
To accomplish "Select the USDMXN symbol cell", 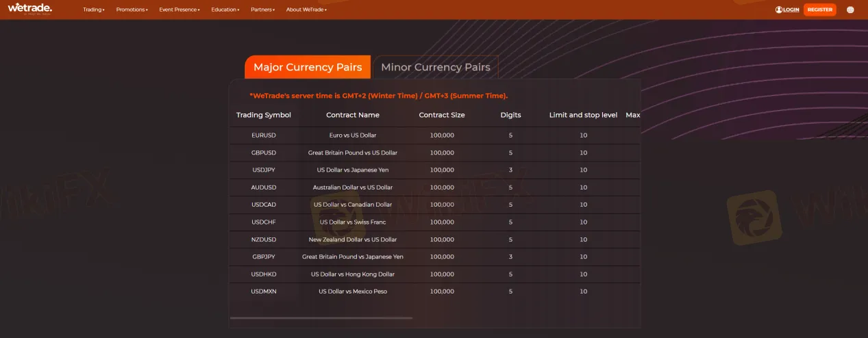I will pyautogui.click(x=264, y=291).
